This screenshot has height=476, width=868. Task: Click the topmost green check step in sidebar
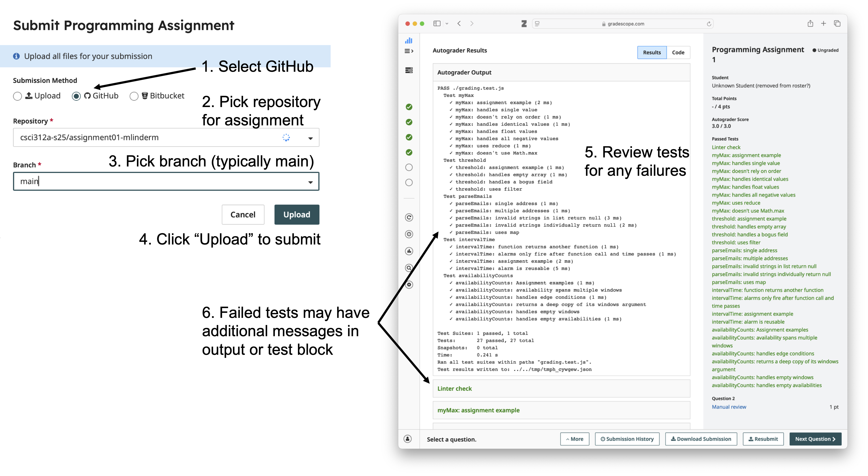pos(409,107)
